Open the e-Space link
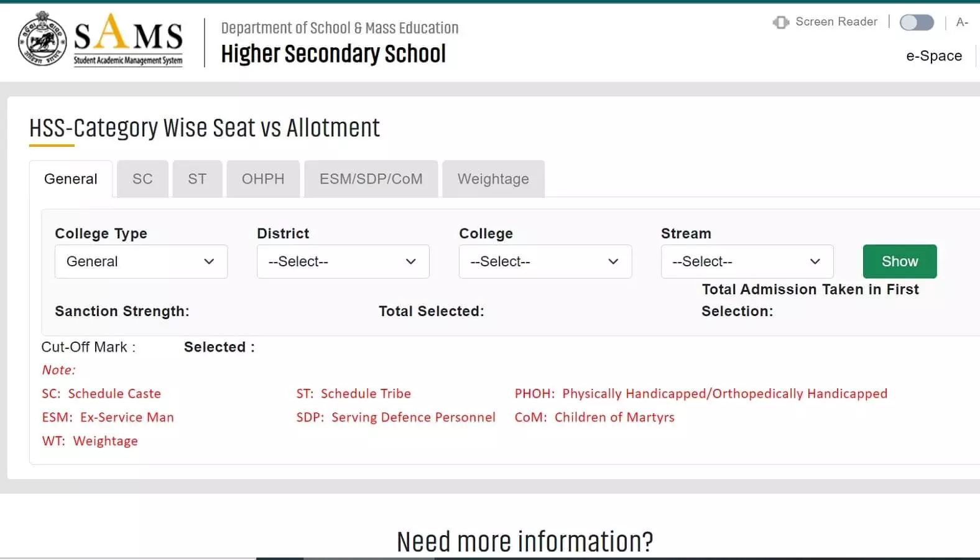 coord(933,56)
